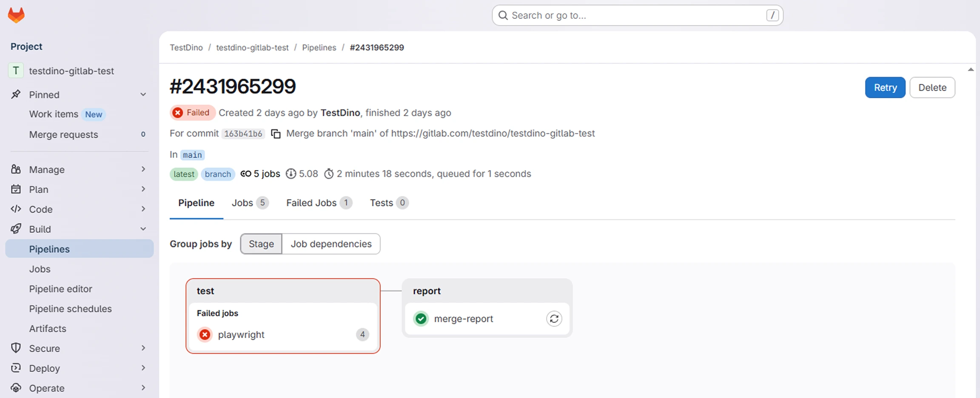
Task: Open the merge commit message link
Action: click(x=440, y=134)
